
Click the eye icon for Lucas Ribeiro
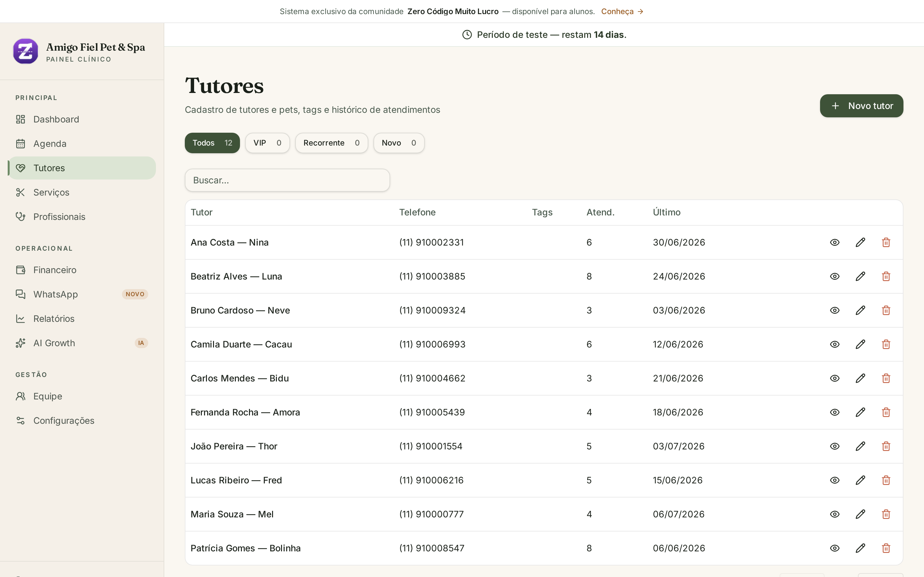click(x=835, y=480)
